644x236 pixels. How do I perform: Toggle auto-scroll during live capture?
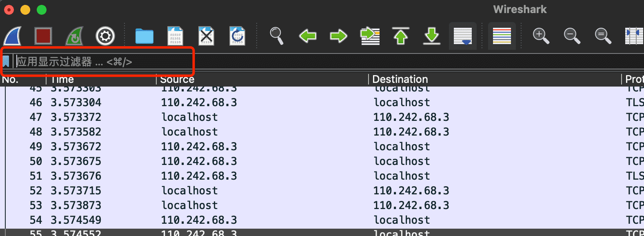pos(463,36)
